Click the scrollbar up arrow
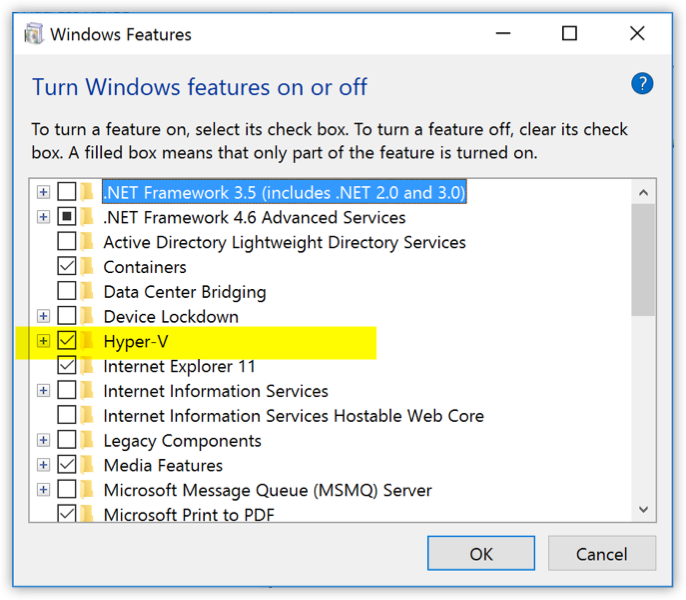 644,193
